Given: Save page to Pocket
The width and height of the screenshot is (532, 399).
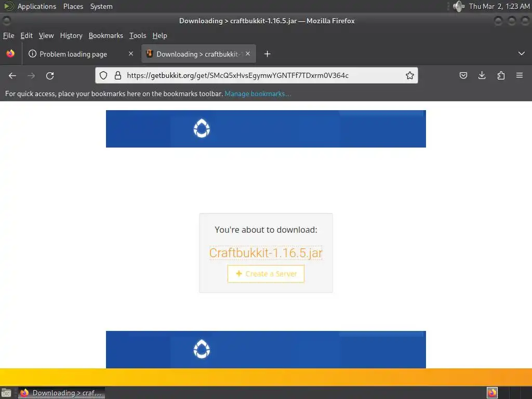Looking at the screenshot, I should click(463, 75).
